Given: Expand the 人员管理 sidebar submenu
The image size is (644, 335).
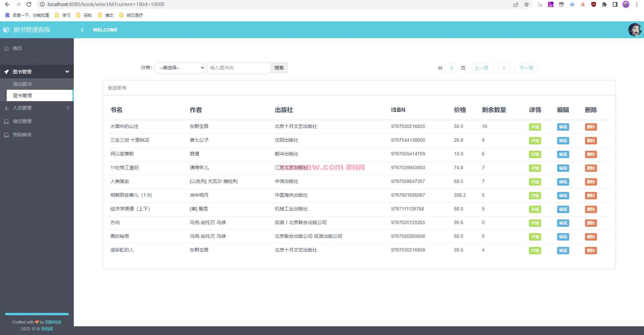Looking at the screenshot, I should 67,108.
